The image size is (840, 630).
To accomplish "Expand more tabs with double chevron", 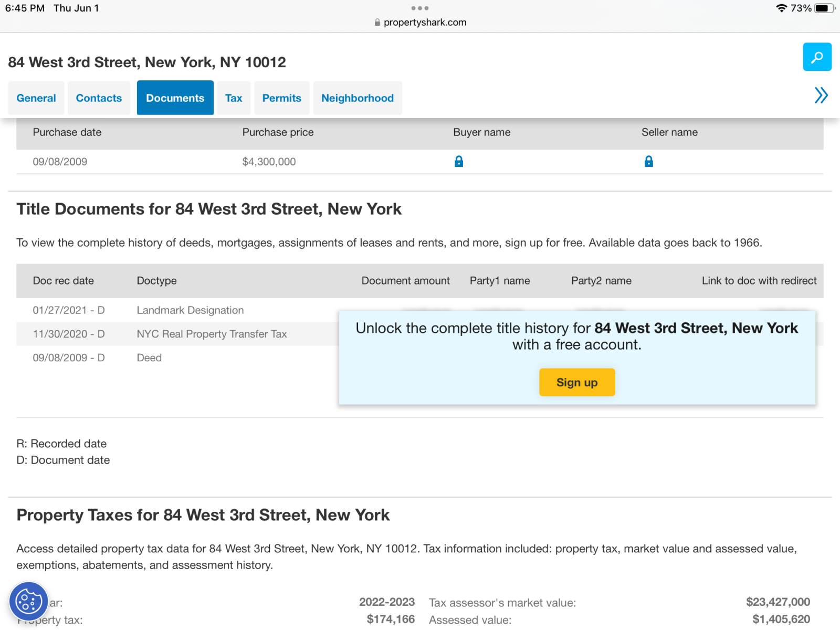I will click(x=821, y=95).
